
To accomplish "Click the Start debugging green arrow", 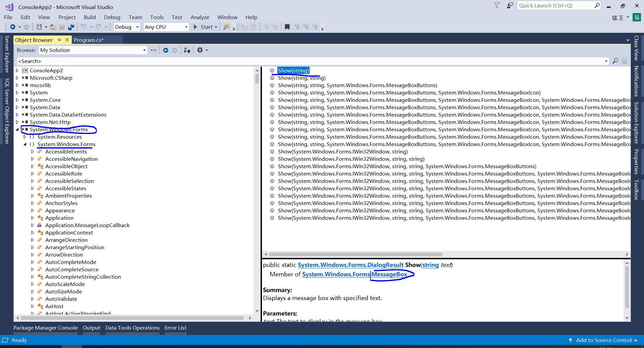I will pyautogui.click(x=196, y=27).
